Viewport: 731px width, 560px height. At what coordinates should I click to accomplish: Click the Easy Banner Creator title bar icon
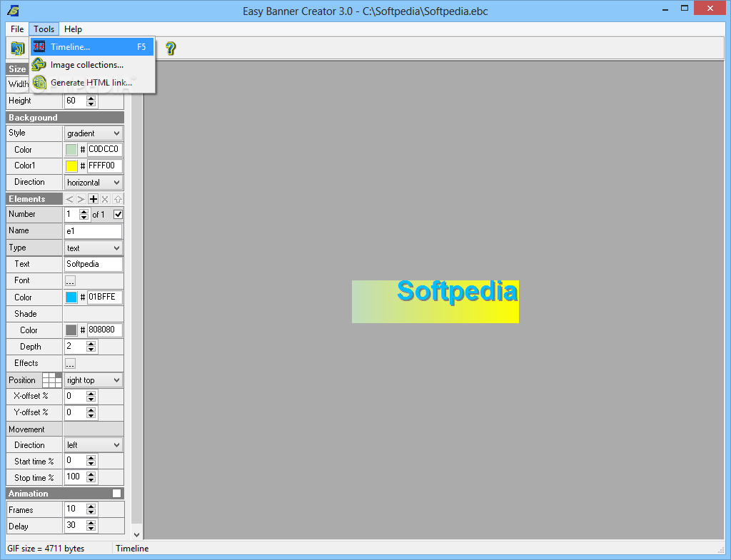click(x=14, y=10)
